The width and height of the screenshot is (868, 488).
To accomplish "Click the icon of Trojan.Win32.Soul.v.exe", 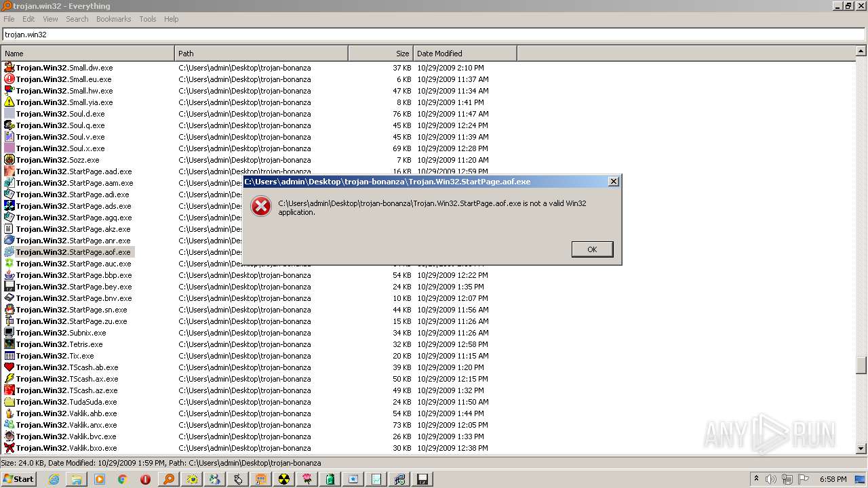I will 9,137.
